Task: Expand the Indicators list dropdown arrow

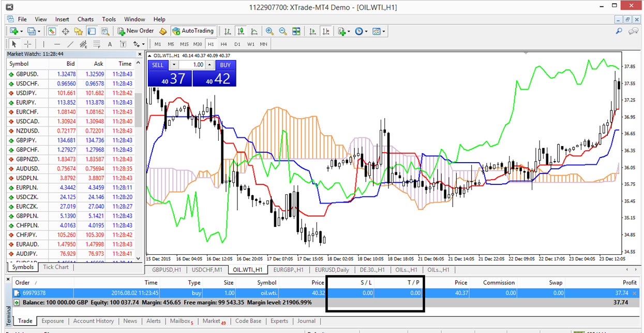Action: tap(350, 31)
